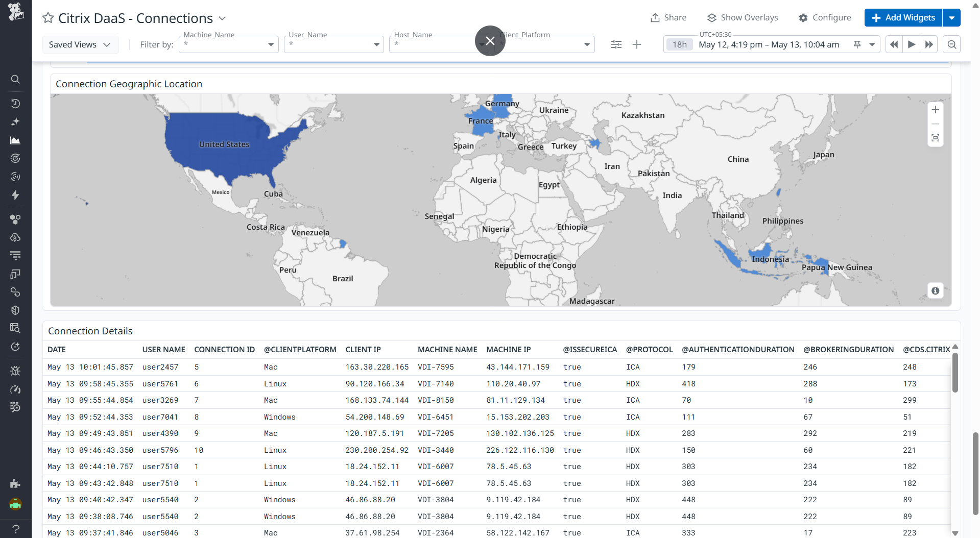Click the table scroll-down arrow

tap(955, 533)
